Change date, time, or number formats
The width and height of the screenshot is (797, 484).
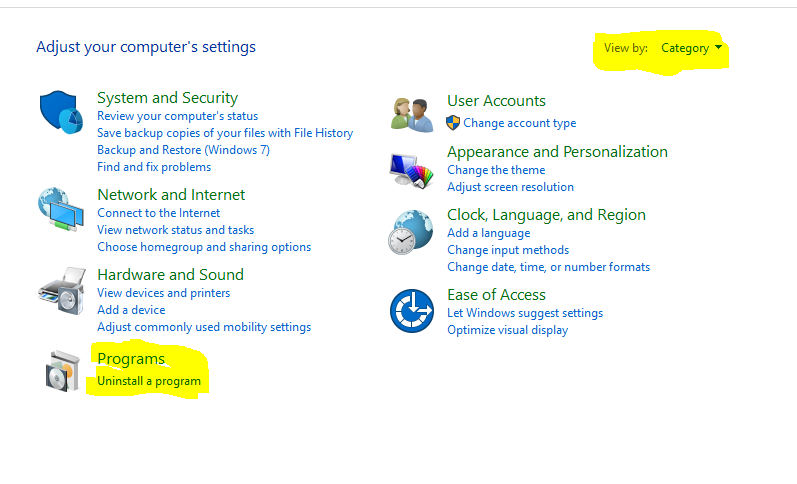548,267
